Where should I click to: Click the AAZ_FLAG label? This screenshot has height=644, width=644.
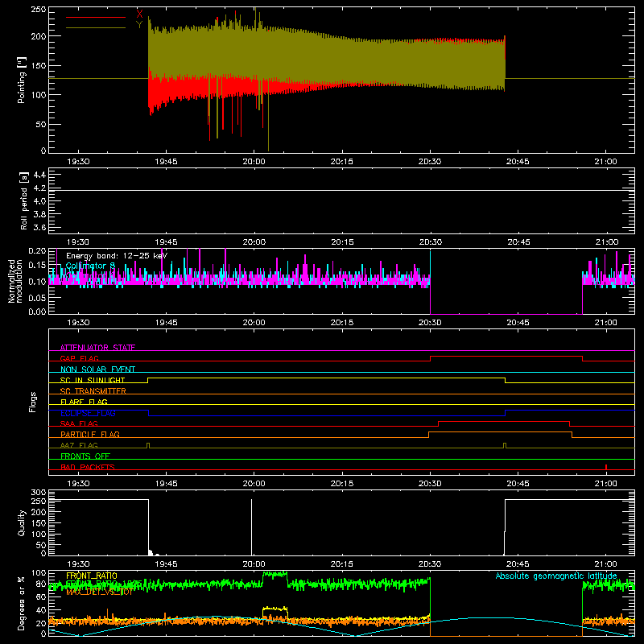coord(79,445)
